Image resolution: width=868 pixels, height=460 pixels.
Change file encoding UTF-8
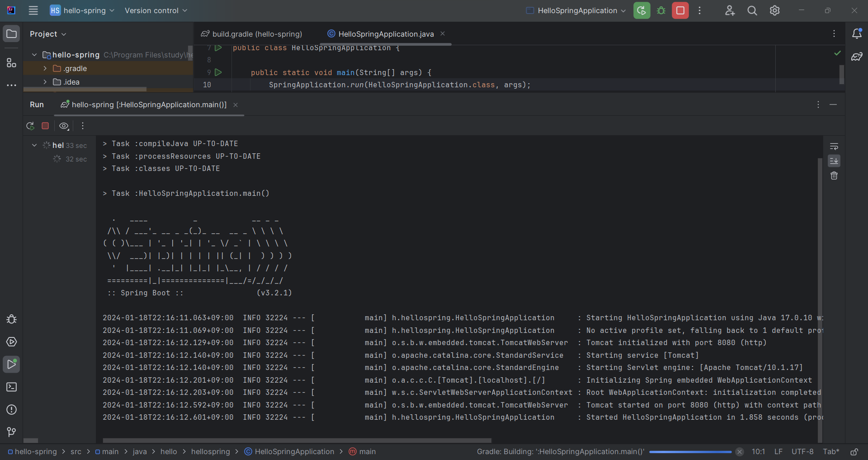(802, 451)
